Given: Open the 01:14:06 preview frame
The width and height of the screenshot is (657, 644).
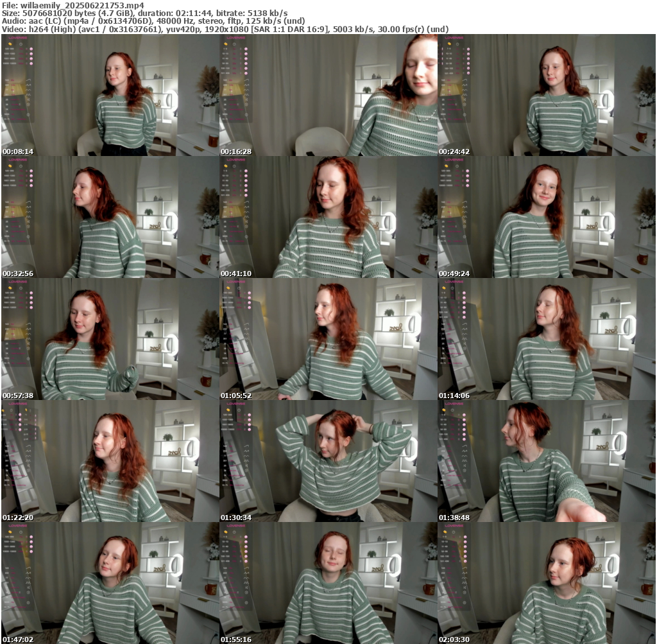Looking at the screenshot, I should [x=547, y=339].
